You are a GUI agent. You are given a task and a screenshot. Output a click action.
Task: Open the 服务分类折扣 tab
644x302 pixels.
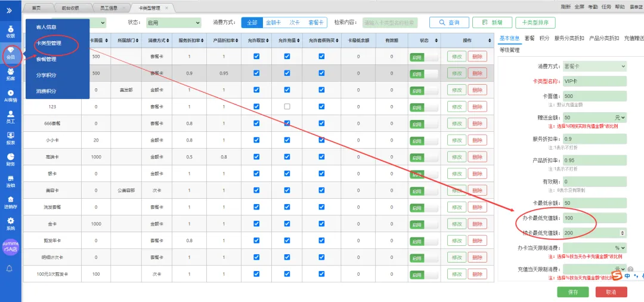[x=569, y=38]
